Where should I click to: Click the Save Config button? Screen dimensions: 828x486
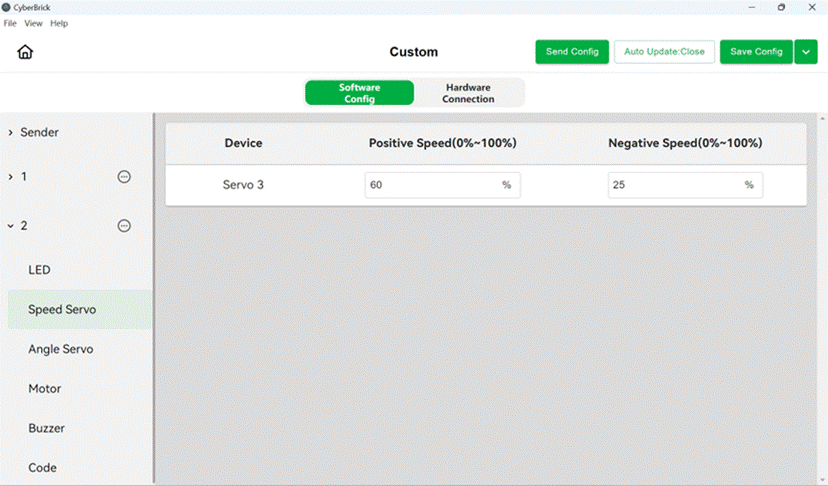(756, 52)
